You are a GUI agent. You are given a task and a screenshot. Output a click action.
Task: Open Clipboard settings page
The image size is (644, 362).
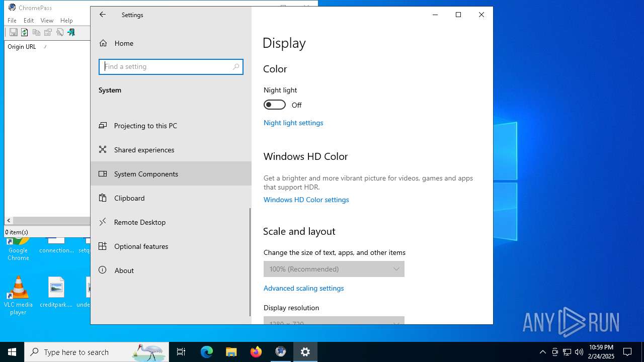tap(171, 198)
